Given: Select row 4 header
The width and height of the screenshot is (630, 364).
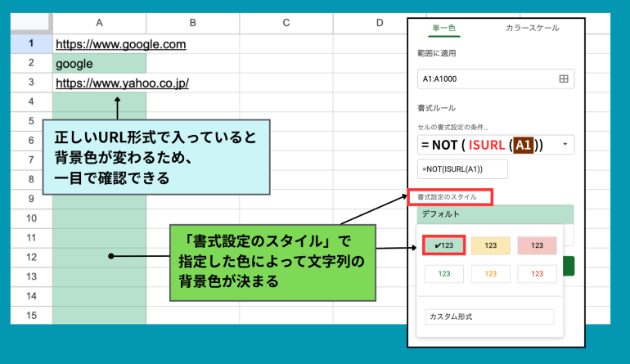Looking at the screenshot, I should click(x=31, y=102).
